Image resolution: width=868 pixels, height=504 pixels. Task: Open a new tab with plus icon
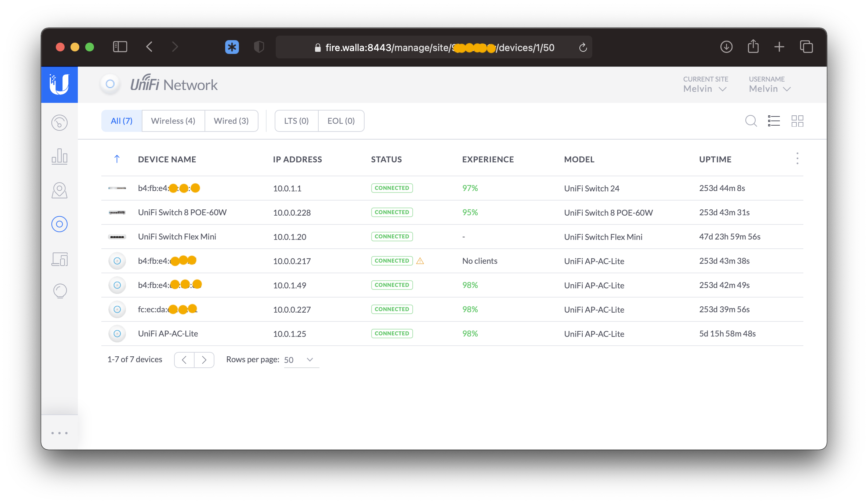(779, 47)
